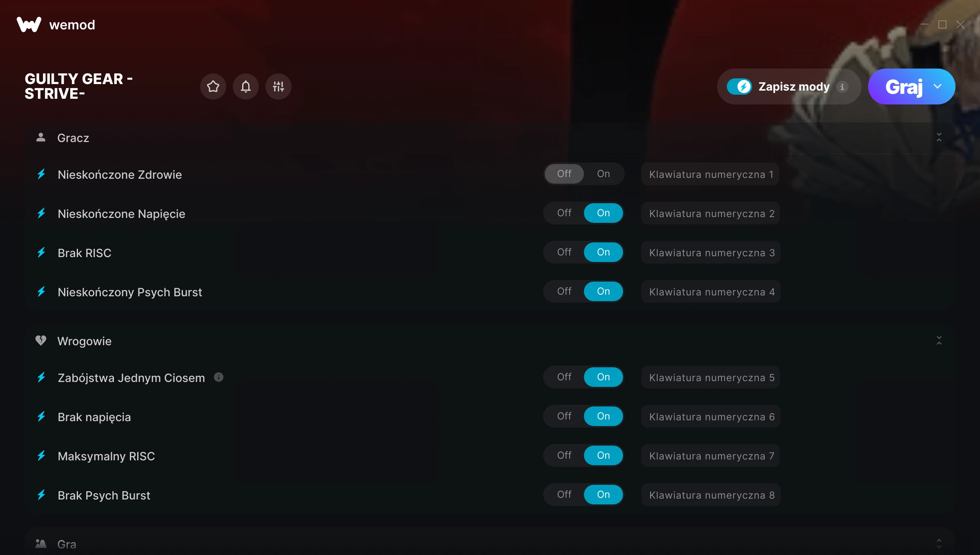Open mod settings sliders icon
This screenshot has height=555, width=980.
[x=278, y=87]
